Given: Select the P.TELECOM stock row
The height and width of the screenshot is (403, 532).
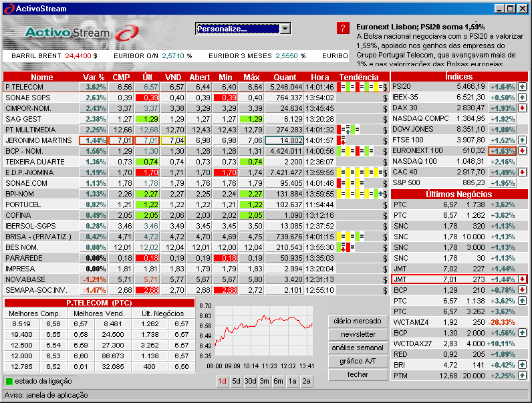Looking at the screenshot, I should coord(196,87).
